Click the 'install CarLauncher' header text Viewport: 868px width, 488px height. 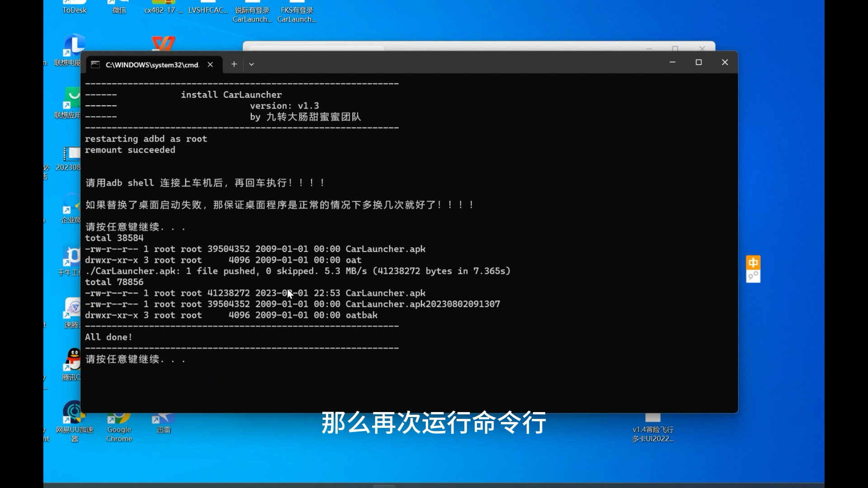(231, 95)
